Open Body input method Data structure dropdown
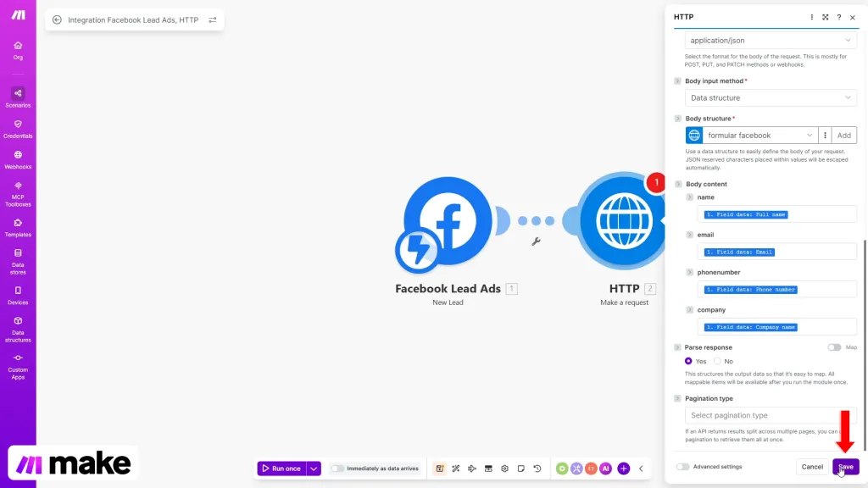The width and height of the screenshot is (868, 488). [771, 98]
